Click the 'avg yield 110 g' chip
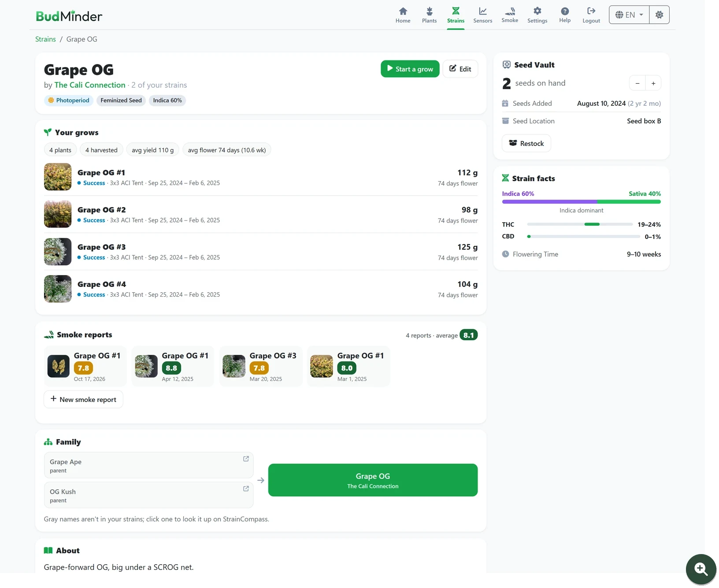Image resolution: width=719 pixels, height=588 pixels. pyautogui.click(x=152, y=150)
